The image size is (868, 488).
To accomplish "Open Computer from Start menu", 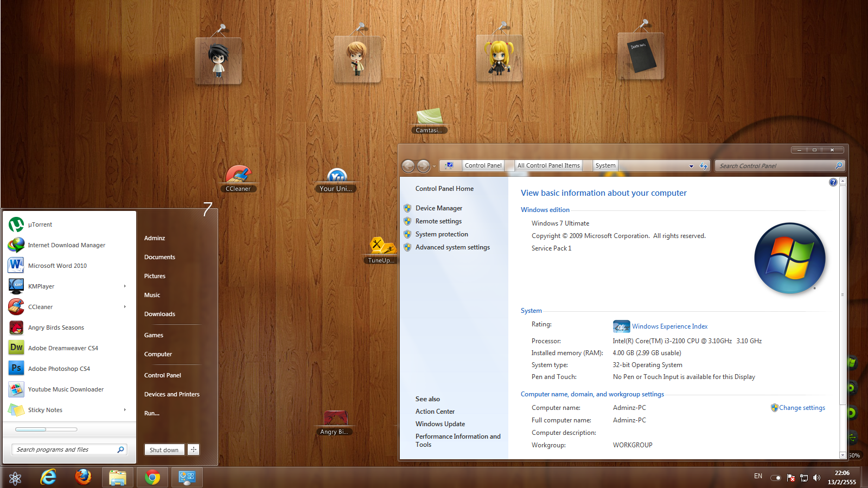I will 158,354.
